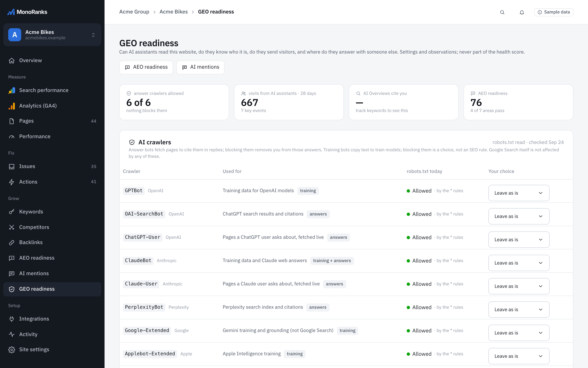Click the AI mentions button below title
The width and height of the screenshot is (588, 368).
tap(200, 67)
